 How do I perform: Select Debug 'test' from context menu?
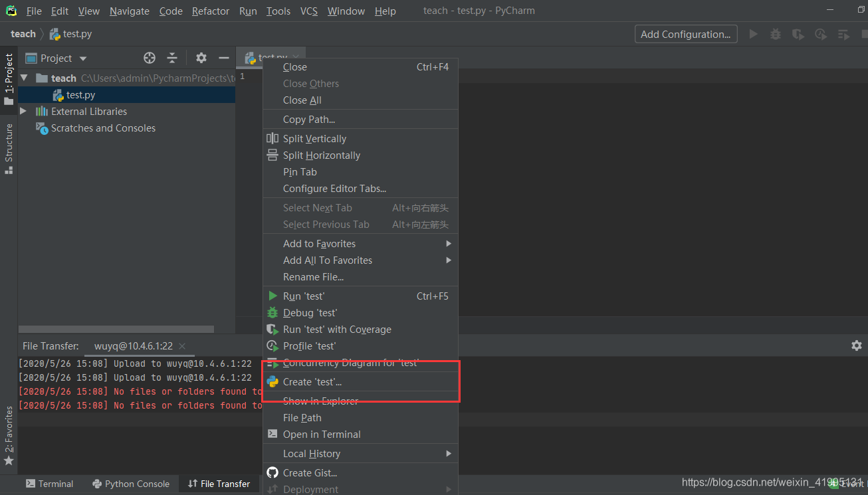(361, 313)
